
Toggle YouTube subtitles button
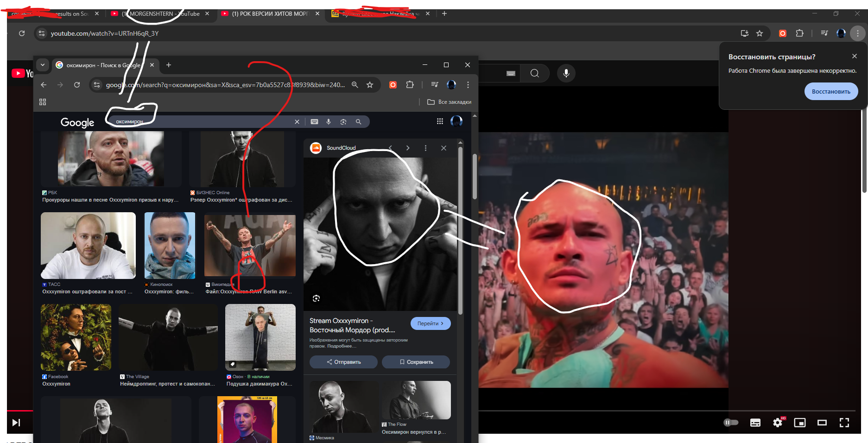[755, 423]
